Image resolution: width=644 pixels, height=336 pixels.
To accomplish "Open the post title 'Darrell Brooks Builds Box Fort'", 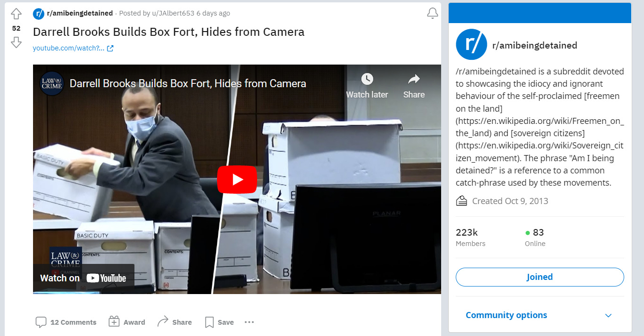I will pos(168,32).
